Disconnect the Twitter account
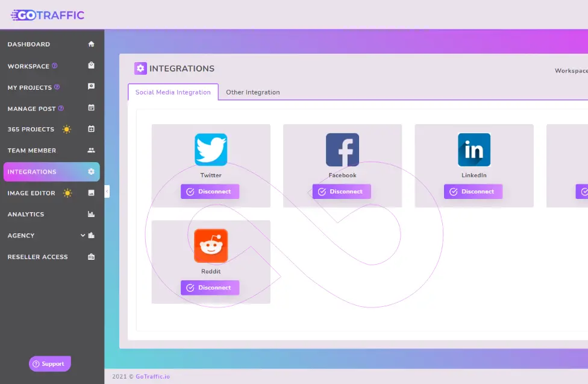The width and height of the screenshot is (588, 384). point(210,192)
